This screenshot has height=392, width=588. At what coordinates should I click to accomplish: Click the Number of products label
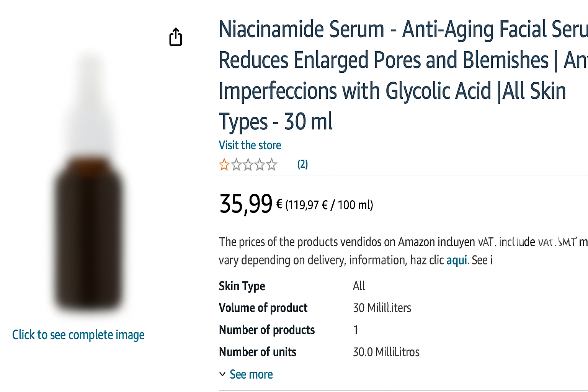click(267, 330)
